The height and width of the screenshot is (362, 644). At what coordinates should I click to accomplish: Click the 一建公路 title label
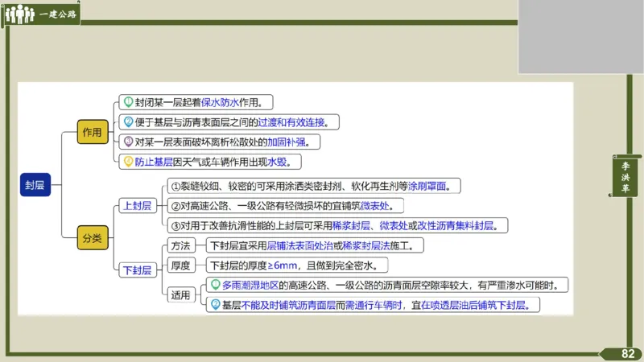58,14
